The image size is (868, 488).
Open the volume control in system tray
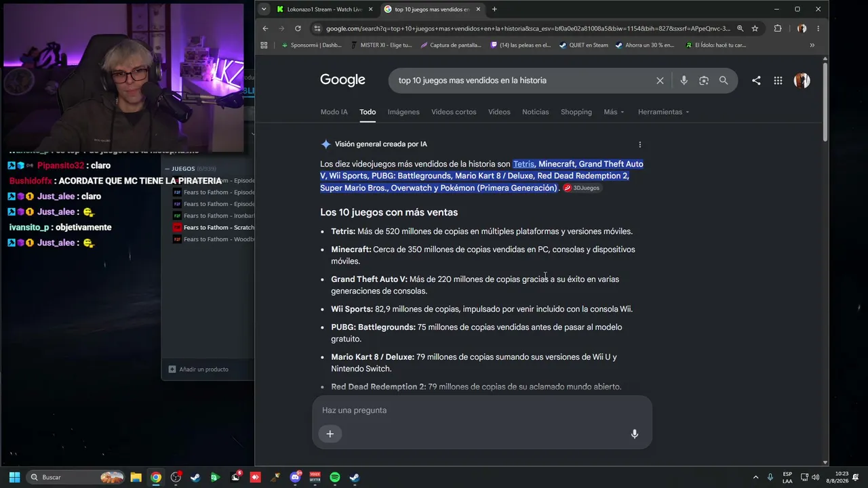tap(815, 477)
